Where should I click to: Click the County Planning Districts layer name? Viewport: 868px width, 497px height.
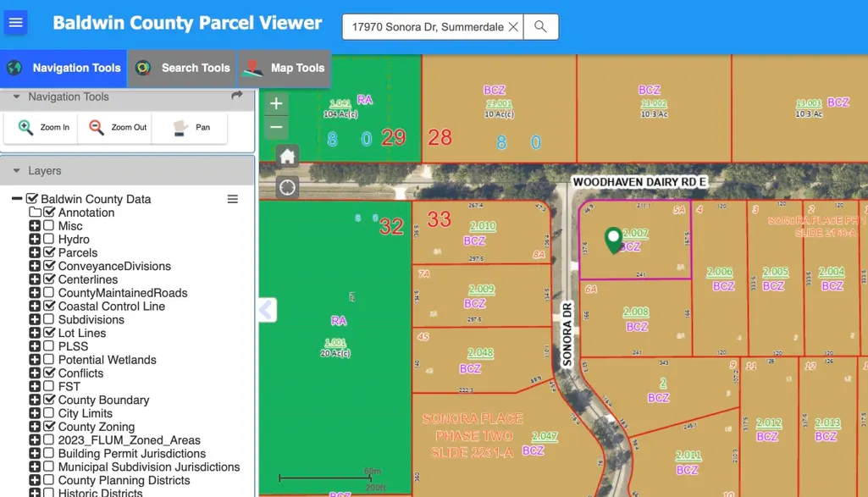tap(124, 480)
